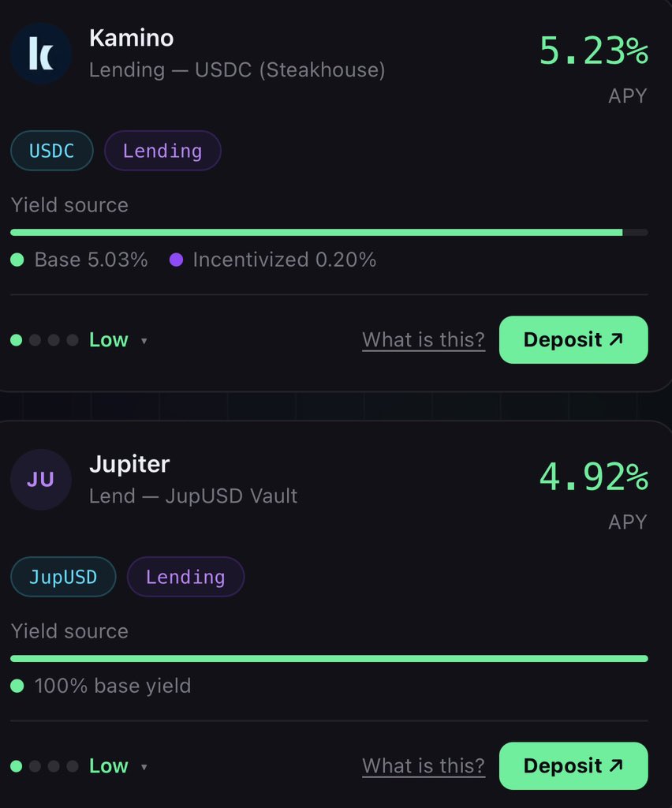Click the purple Incentivized 0.20% legend dot
This screenshot has height=808, width=672.
tap(176, 260)
